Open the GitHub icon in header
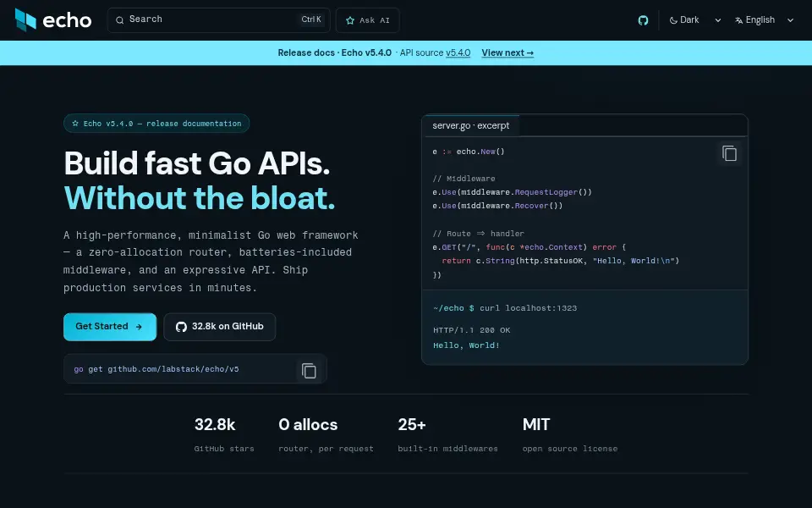This screenshot has height=508, width=812. [x=643, y=20]
